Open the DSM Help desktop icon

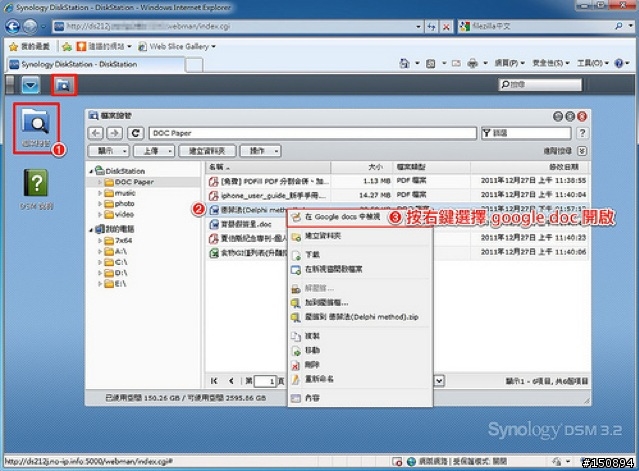(x=36, y=188)
